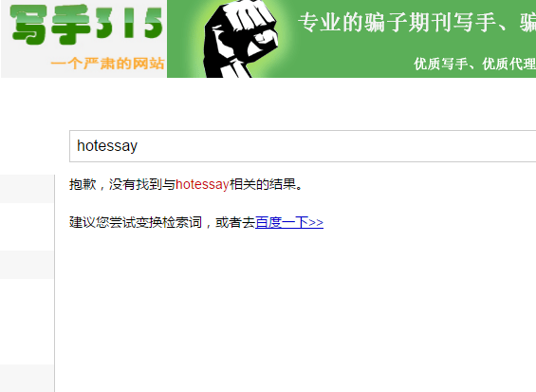The image size is (536, 392).
Task: Select the topmost gray sidebar row
Action: click(27, 189)
